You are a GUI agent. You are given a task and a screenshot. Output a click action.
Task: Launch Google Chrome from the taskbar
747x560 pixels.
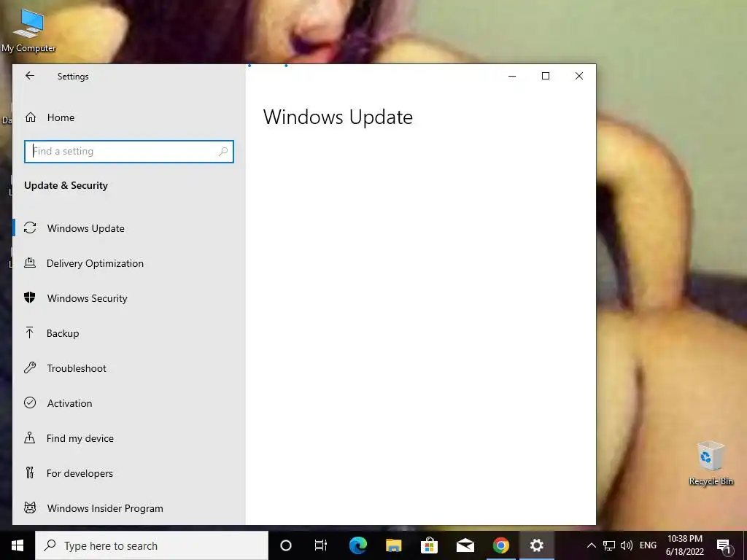500,545
